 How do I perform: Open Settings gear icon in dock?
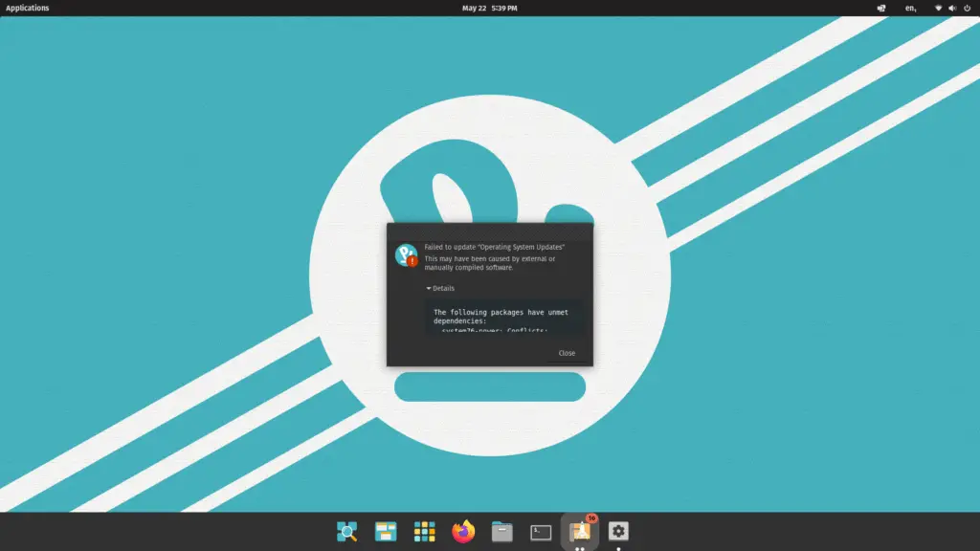point(618,532)
